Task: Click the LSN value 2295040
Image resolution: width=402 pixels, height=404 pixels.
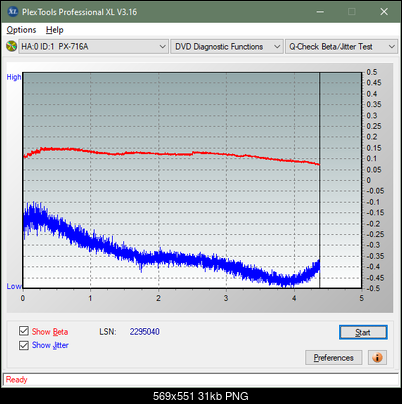Action: (145, 332)
